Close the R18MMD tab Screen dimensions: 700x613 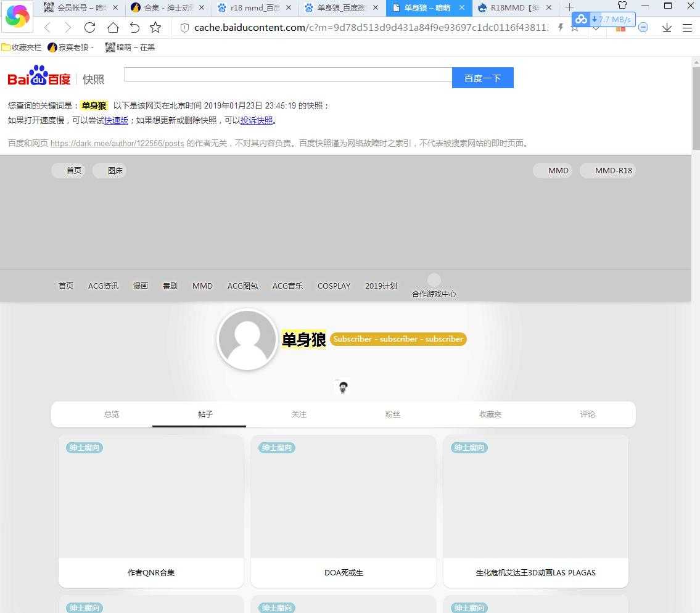pyautogui.click(x=549, y=7)
